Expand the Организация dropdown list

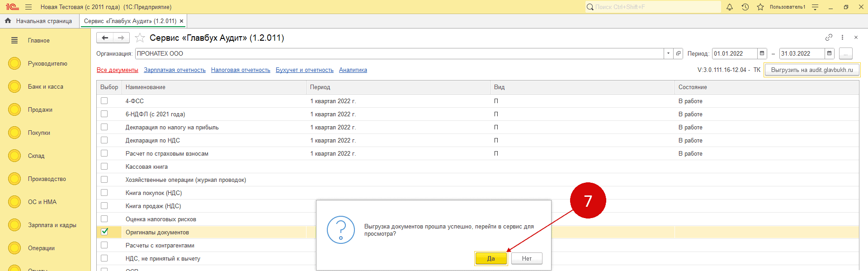click(668, 53)
